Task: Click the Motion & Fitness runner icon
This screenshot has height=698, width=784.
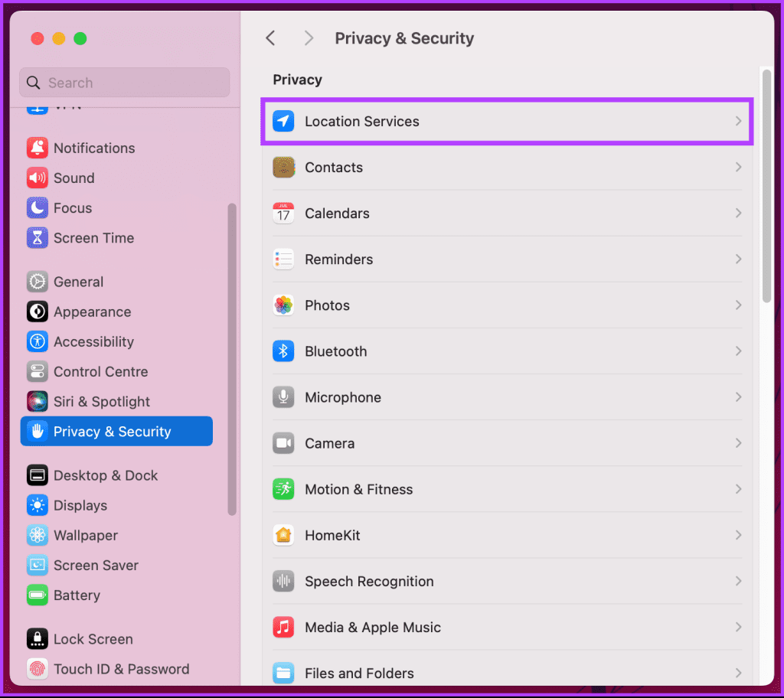Action: pos(283,489)
